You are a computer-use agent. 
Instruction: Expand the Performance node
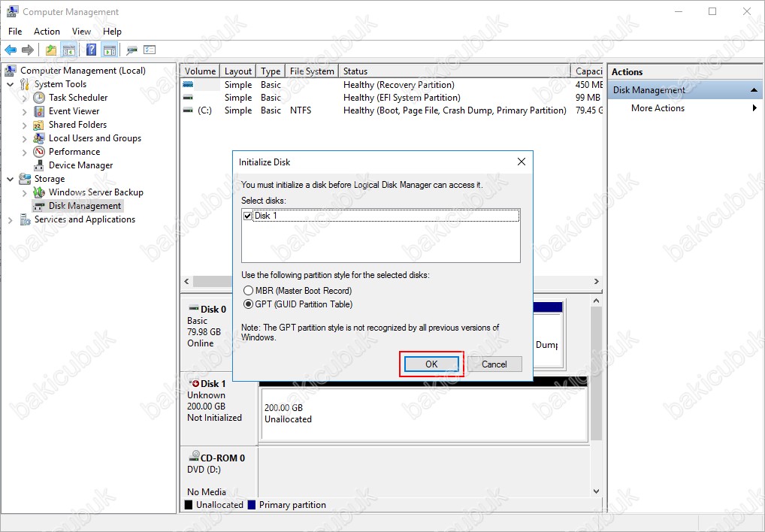point(24,152)
